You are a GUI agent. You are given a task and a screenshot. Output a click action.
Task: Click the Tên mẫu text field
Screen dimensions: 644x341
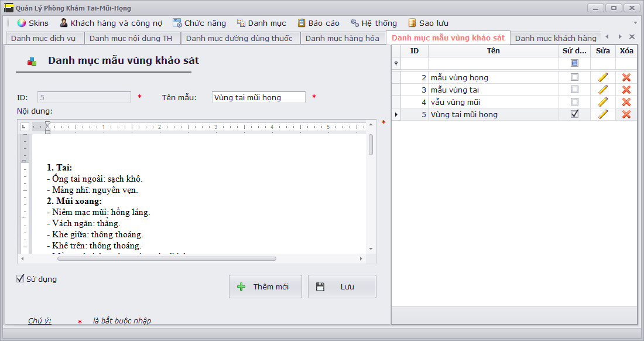[x=258, y=97]
